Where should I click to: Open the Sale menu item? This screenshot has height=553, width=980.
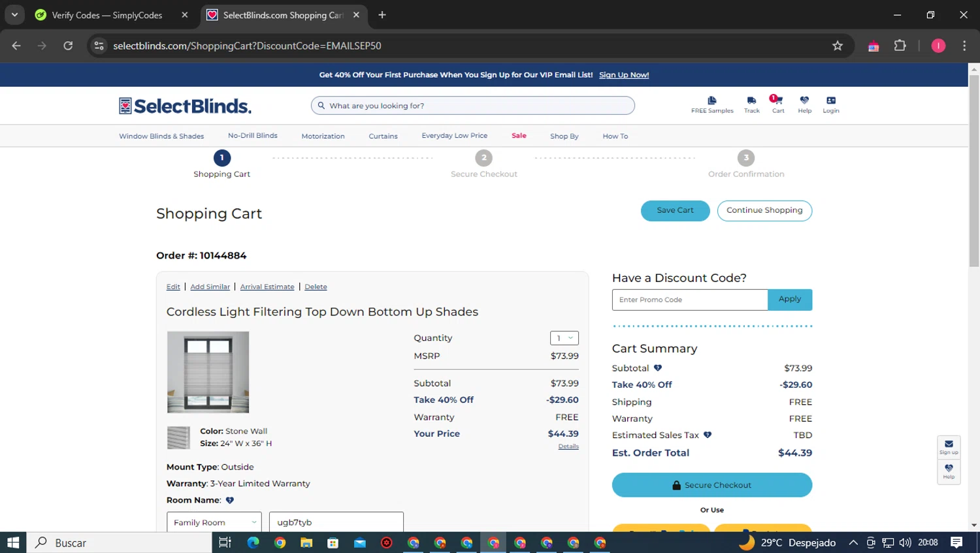click(x=519, y=136)
